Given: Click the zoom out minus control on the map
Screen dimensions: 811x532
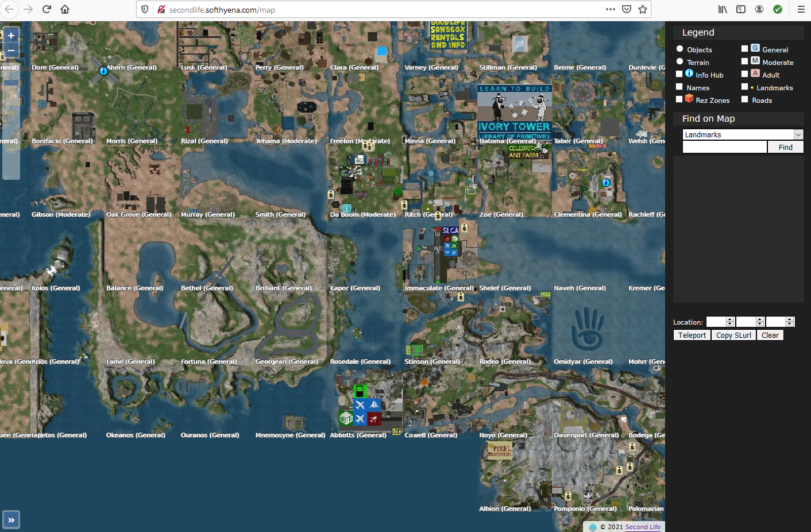Looking at the screenshot, I should 11,51.
